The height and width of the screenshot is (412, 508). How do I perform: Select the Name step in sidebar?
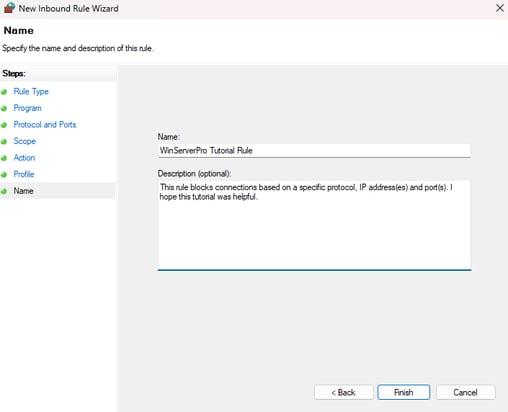pos(23,191)
